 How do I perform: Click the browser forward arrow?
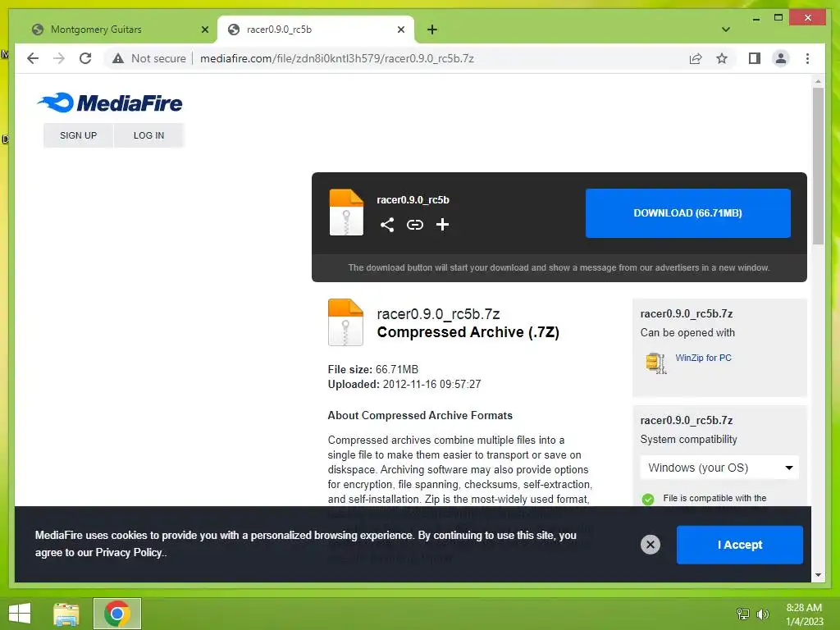pos(59,58)
